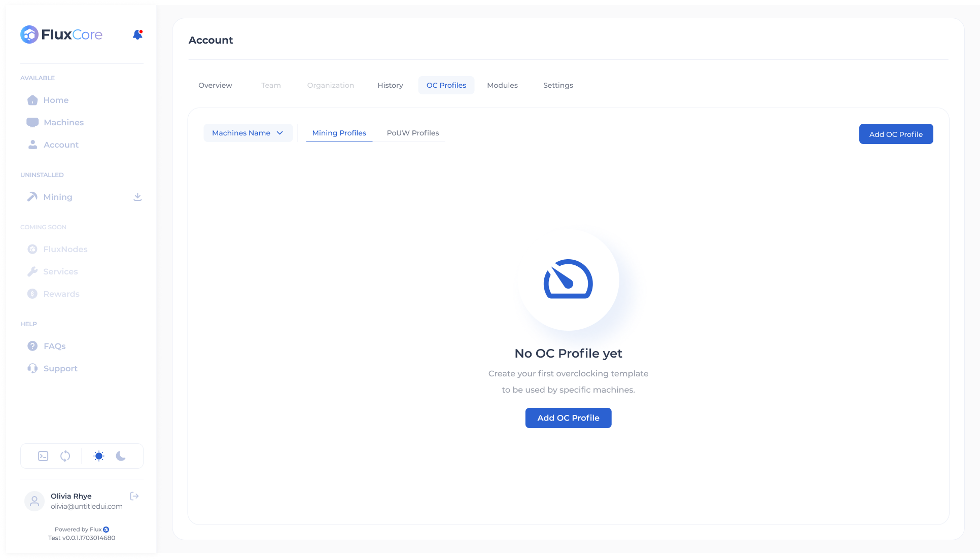980x560 pixels.
Task: Click the centered Add OC Profile button
Action: coord(568,418)
